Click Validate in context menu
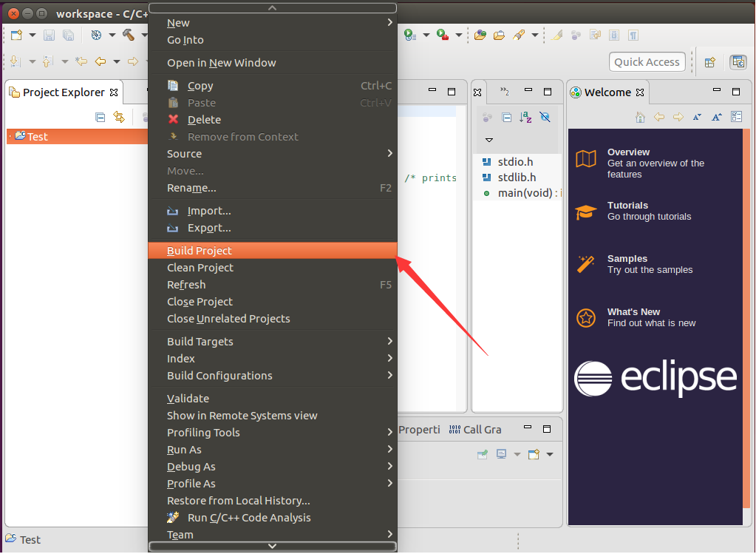 [x=273, y=399]
